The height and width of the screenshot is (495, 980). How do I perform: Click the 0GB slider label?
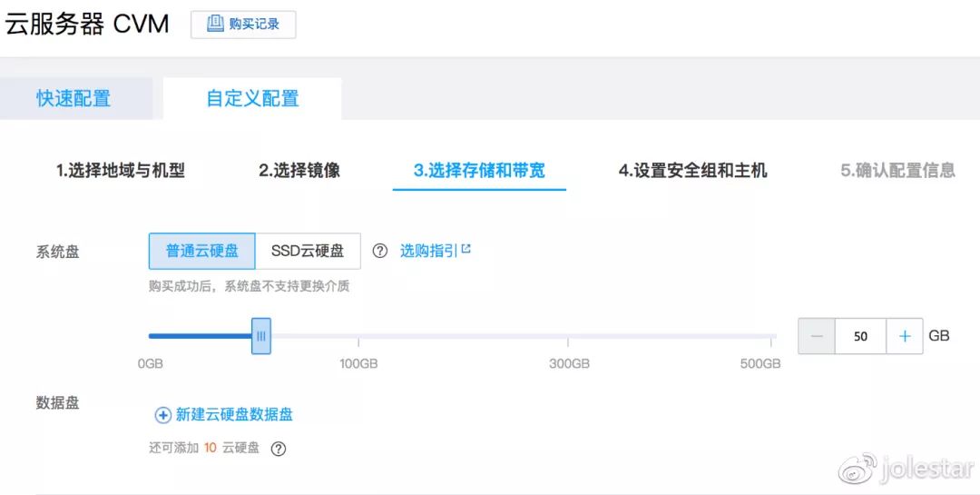click(151, 363)
